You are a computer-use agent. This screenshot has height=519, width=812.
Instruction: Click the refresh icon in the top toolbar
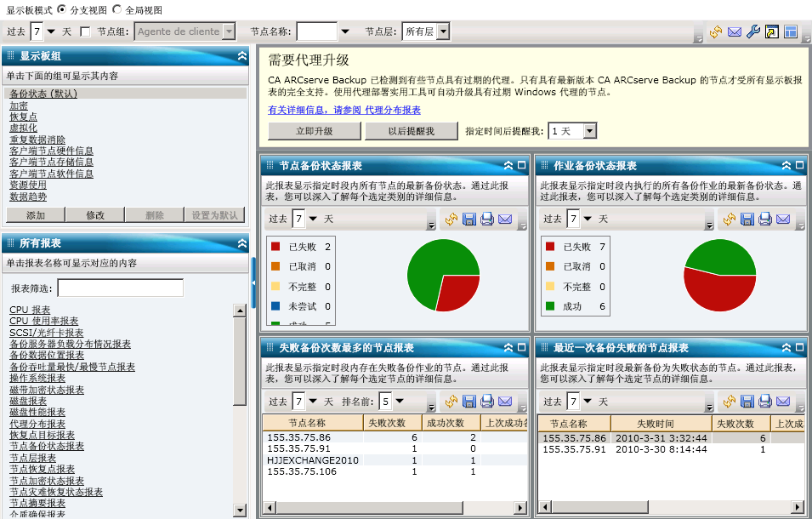pyautogui.click(x=716, y=32)
